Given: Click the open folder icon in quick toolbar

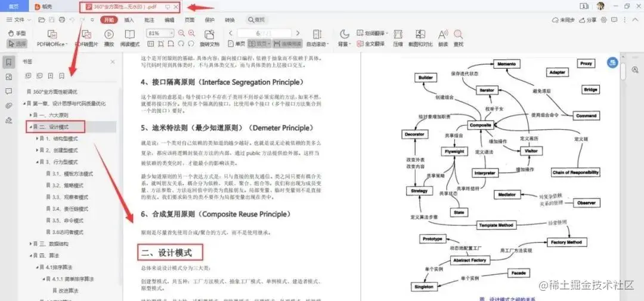Looking at the screenshot, I should 42,20.
